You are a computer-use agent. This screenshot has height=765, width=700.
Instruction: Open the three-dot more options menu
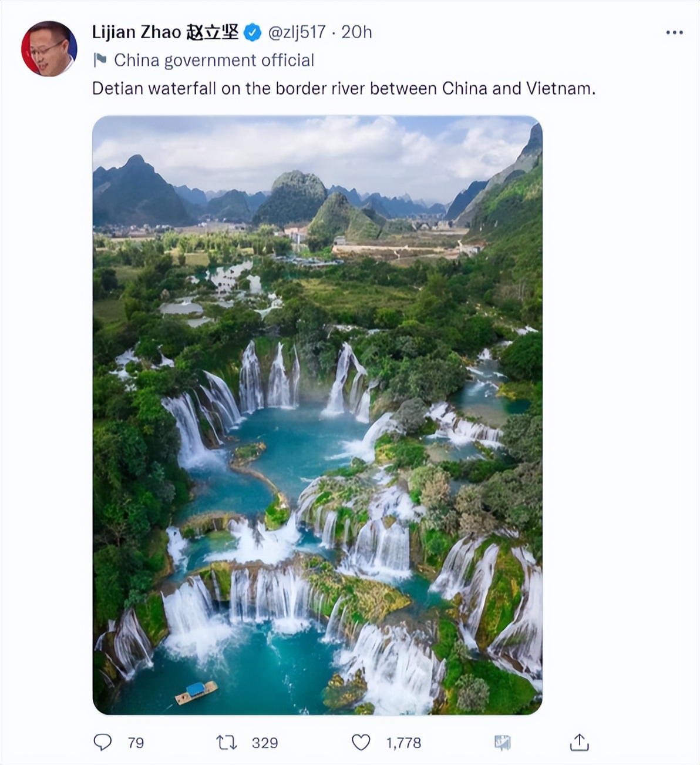pos(674,32)
